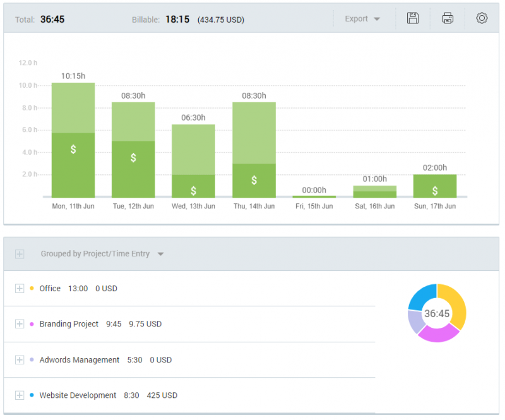This screenshot has width=505, height=420.
Task: Click the save report icon
Action: (413, 18)
